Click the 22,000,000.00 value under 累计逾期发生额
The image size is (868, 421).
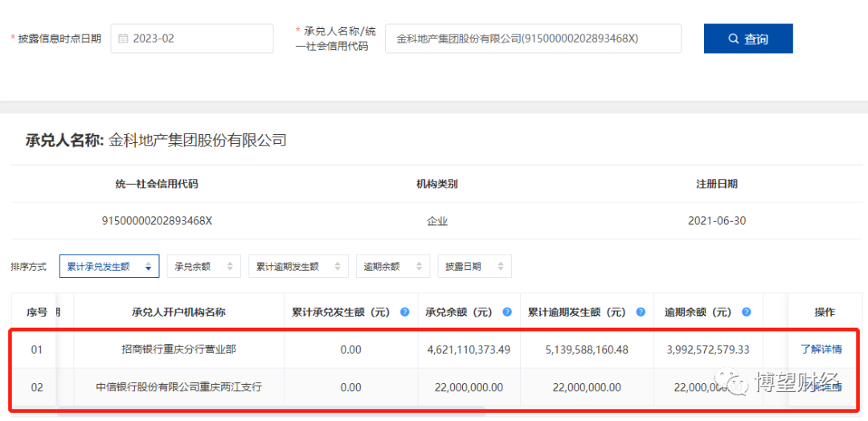click(587, 387)
